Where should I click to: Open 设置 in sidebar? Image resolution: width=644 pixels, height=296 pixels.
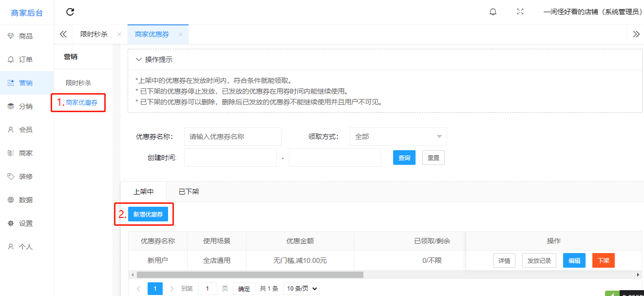tap(25, 223)
